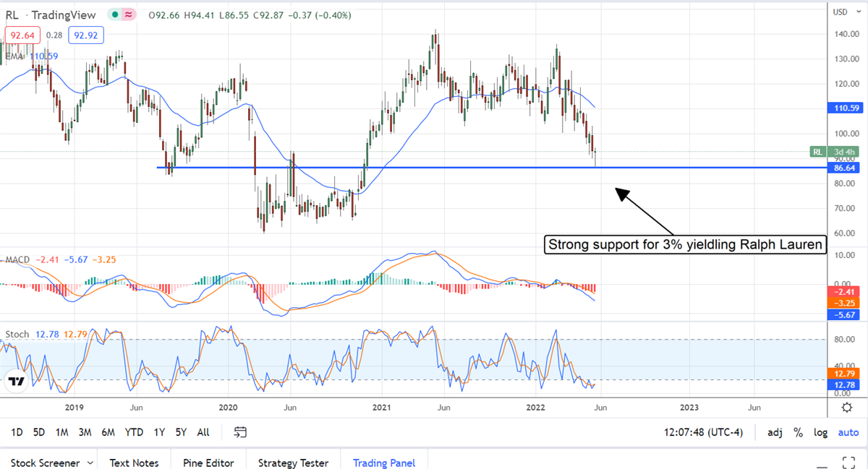Viewport: 868px width, 469px height.
Task: Click the TradingView logo on chart
Action: pos(17,381)
